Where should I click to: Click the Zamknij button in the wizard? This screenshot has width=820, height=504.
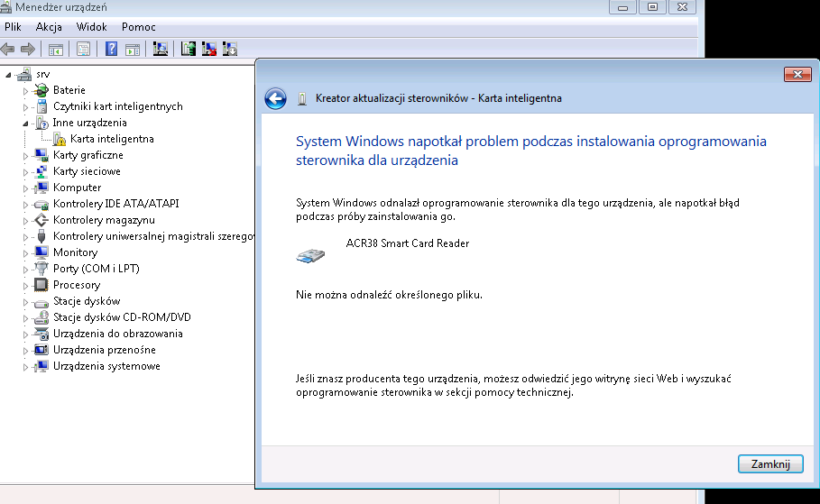click(x=770, y=463)
